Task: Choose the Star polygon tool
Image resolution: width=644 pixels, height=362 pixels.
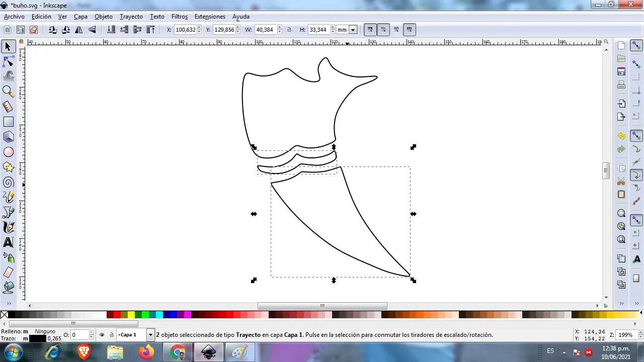Action: pos(8,167)
